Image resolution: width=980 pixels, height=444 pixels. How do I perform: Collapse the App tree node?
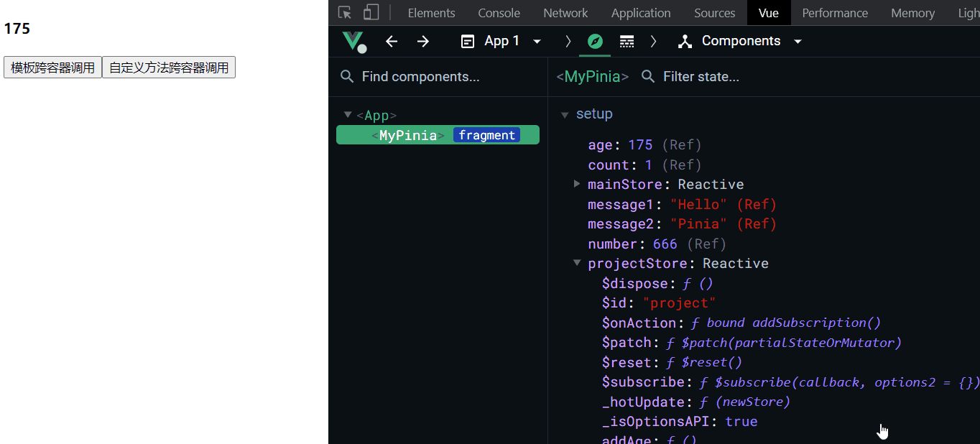(348, 114)
